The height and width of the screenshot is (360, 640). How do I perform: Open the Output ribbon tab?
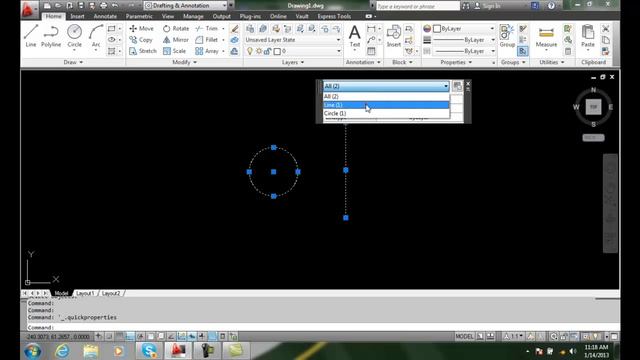click(222, 16)
